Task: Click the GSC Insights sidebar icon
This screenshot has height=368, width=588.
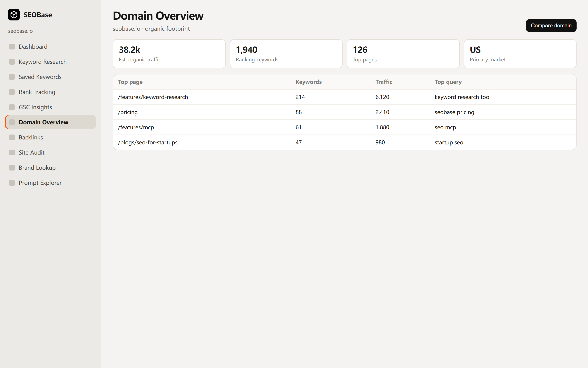Action: (12, 107)
